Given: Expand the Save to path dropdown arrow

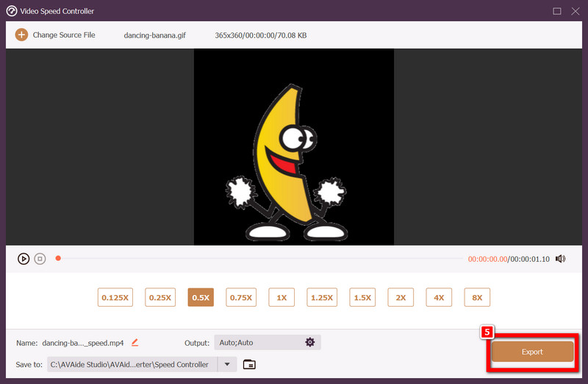Looking at the screenshot, I should tap(227, 364).
